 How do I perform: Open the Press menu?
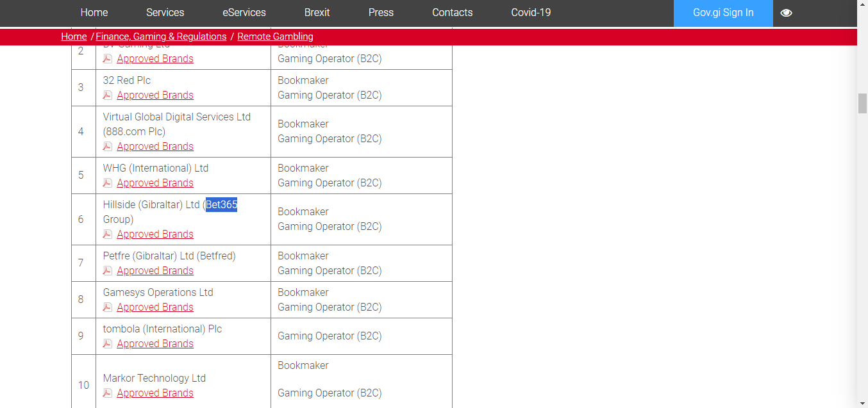[x=381, y=13]
